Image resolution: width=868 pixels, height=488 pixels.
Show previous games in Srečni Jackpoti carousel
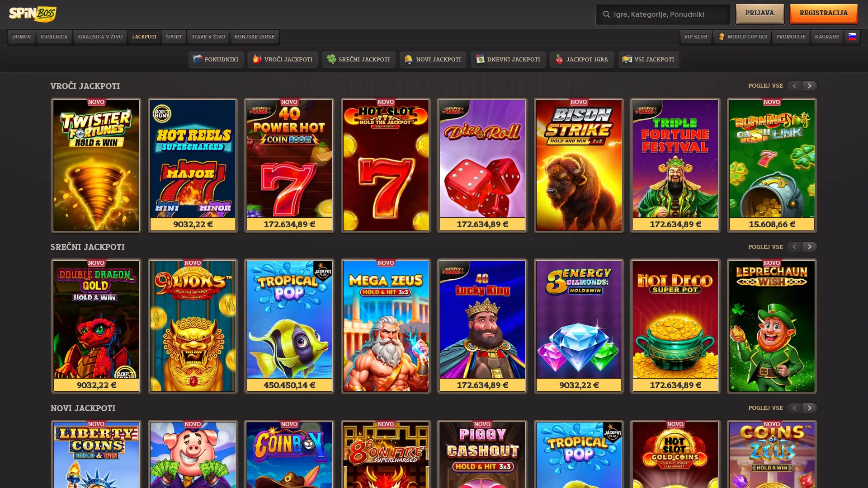[x=794, y=247]
